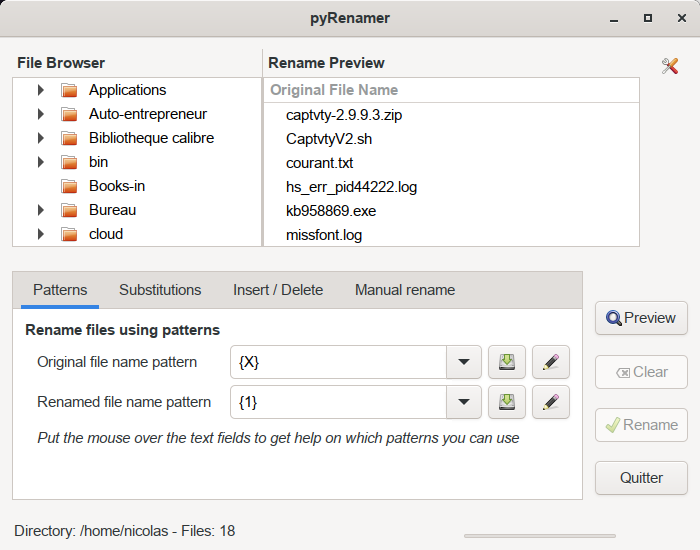
Task: Expand the Auto-entrepreneur folder
Action: tap(40, 114)
